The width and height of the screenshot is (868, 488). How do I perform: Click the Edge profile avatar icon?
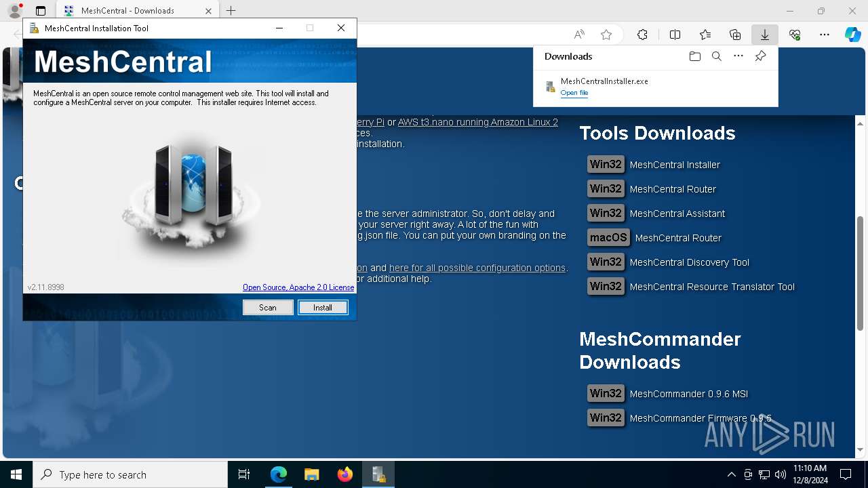click(x=15, y=11)
